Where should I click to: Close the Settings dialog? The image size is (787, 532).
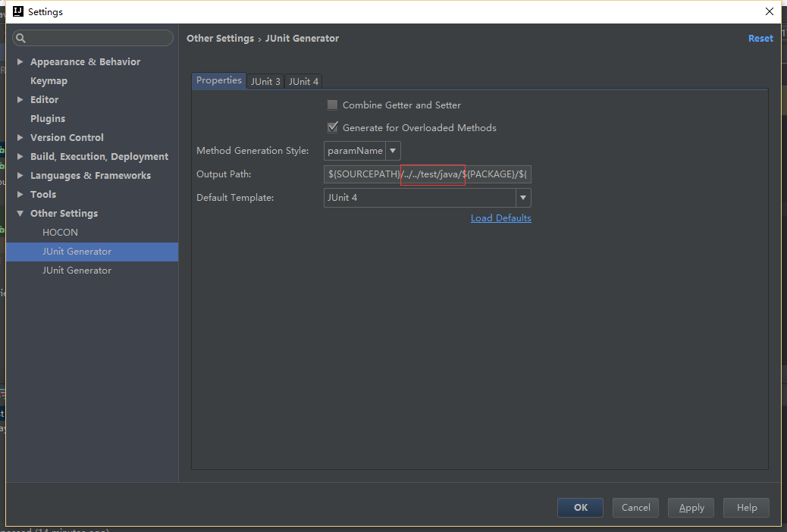(769, 11)
